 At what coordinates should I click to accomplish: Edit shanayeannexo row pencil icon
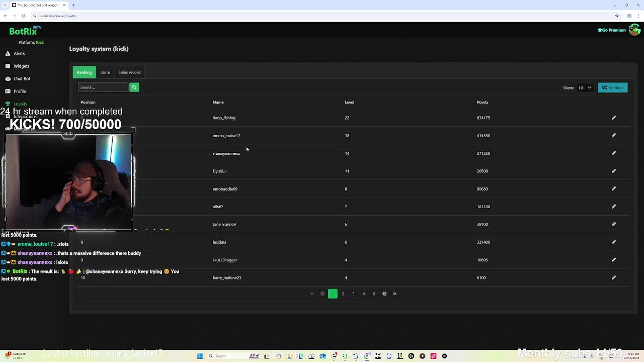(613, 153)
